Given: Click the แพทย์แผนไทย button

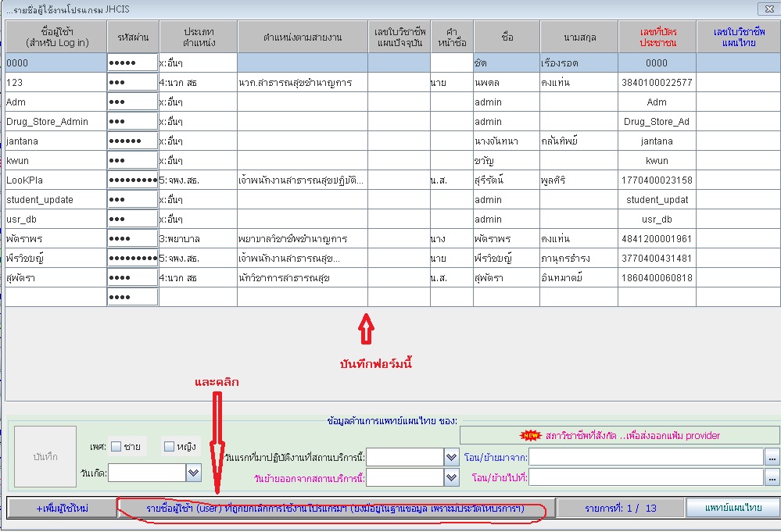Looking at the screenshot, I should [733, 509].
